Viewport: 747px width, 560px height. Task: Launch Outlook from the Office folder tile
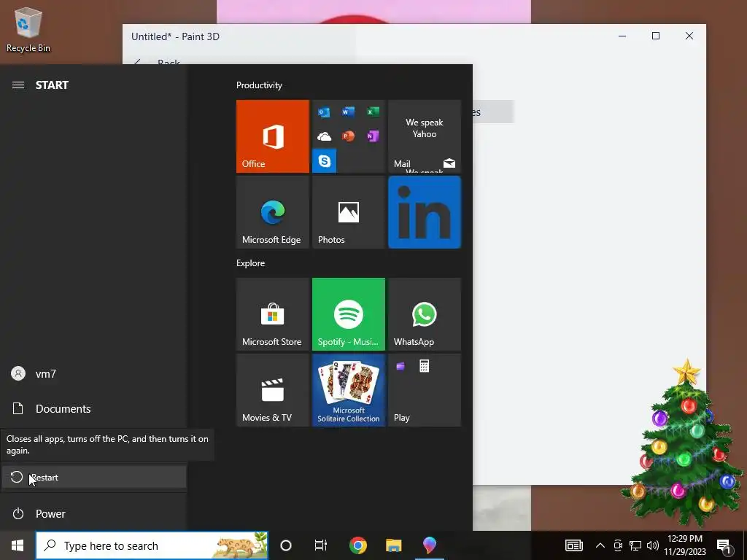pyautogui.click(x=324, y=112)
